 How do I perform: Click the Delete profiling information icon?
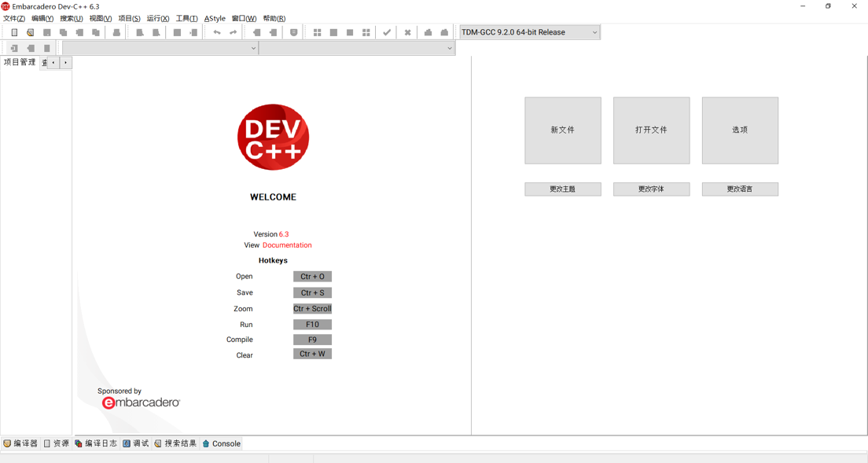click(x=444, y=33)
